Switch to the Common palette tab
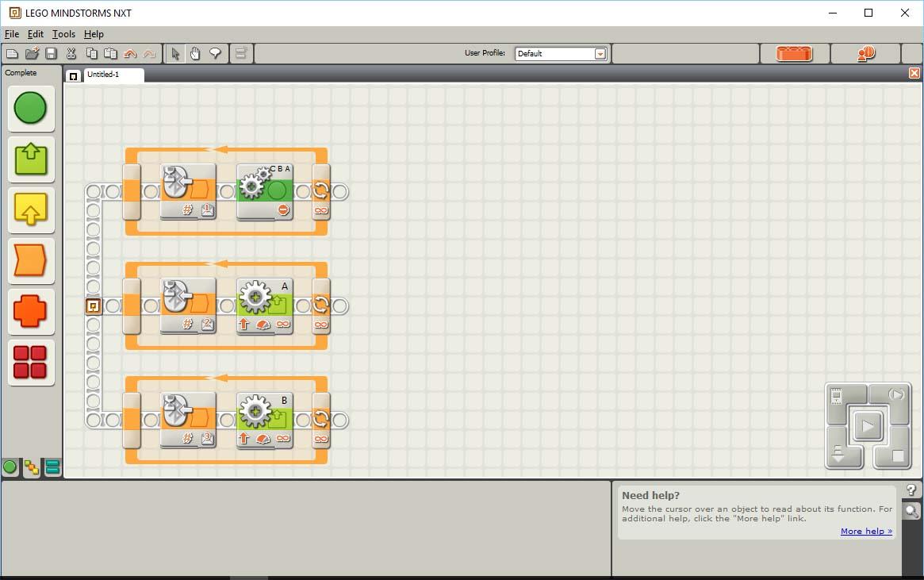 (x=10, y=467)
